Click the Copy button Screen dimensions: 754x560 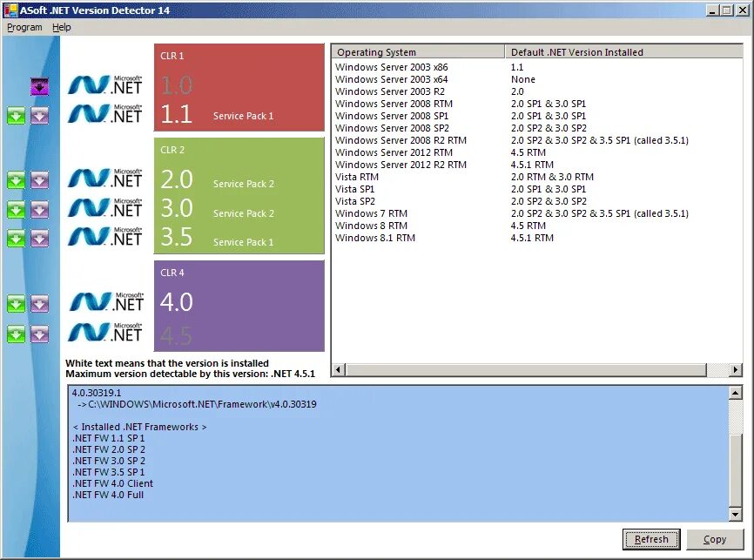[x=715, y=539]
